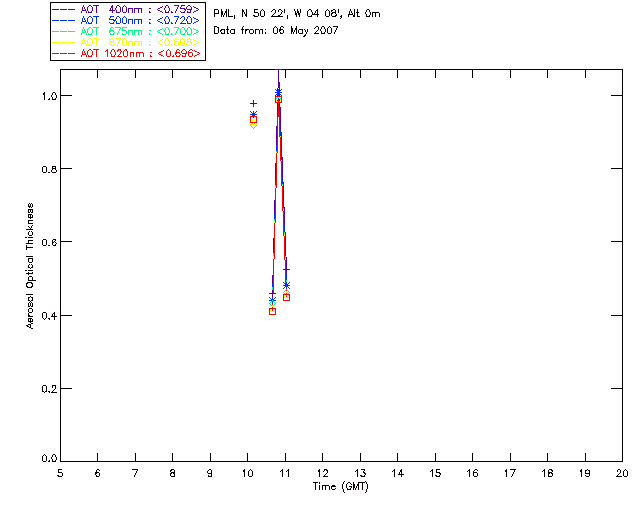Click the AOT 500nm legend entry

pos(126,20)
